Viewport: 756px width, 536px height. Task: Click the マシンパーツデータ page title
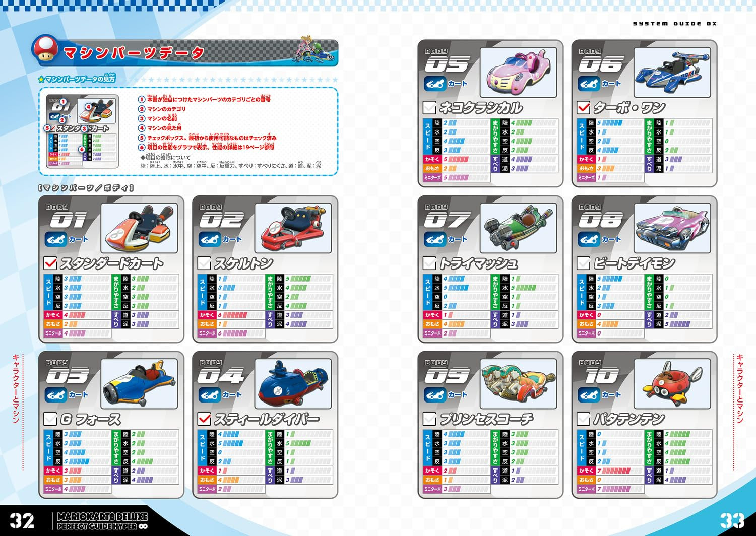[134, 53]
